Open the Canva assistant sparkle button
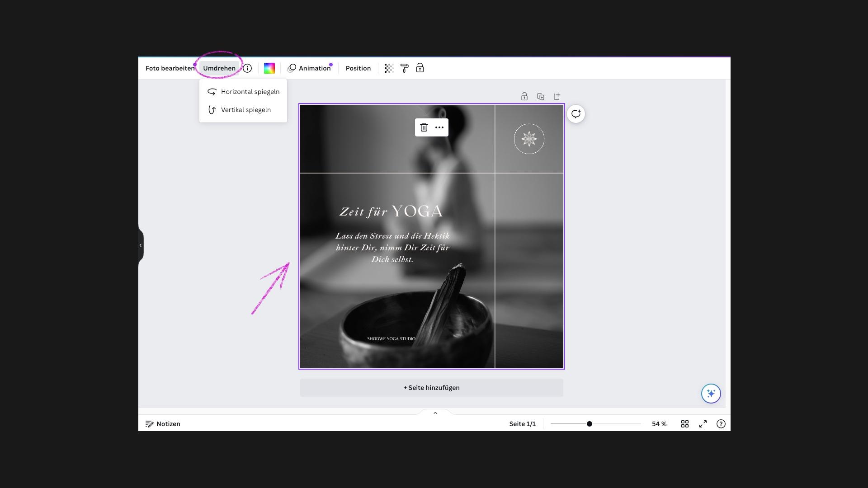 click(711, 394)
